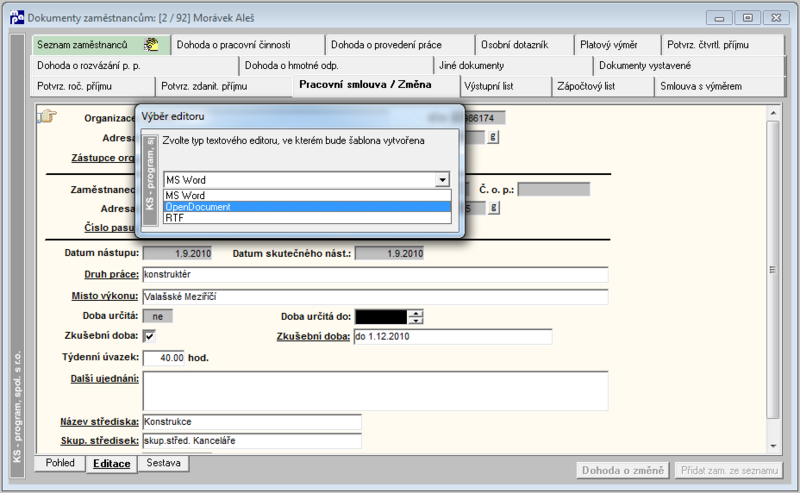This screenshot has width=800, height=493.
Task: Click into the Druh práce text field
Action: (375, 275)
